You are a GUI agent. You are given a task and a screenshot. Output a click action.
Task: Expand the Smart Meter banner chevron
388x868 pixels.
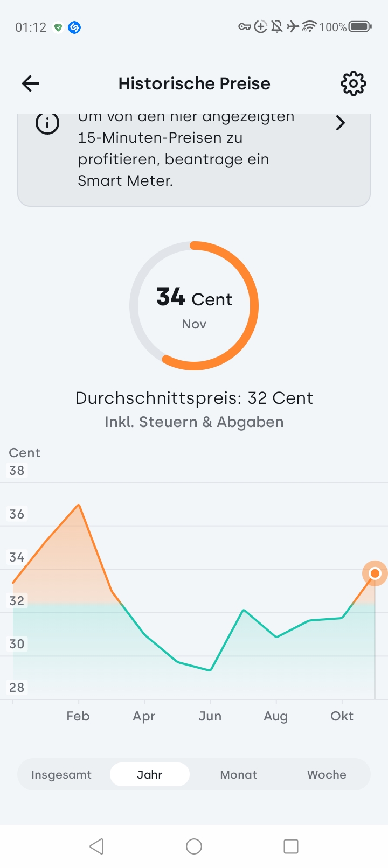[340, 123]
